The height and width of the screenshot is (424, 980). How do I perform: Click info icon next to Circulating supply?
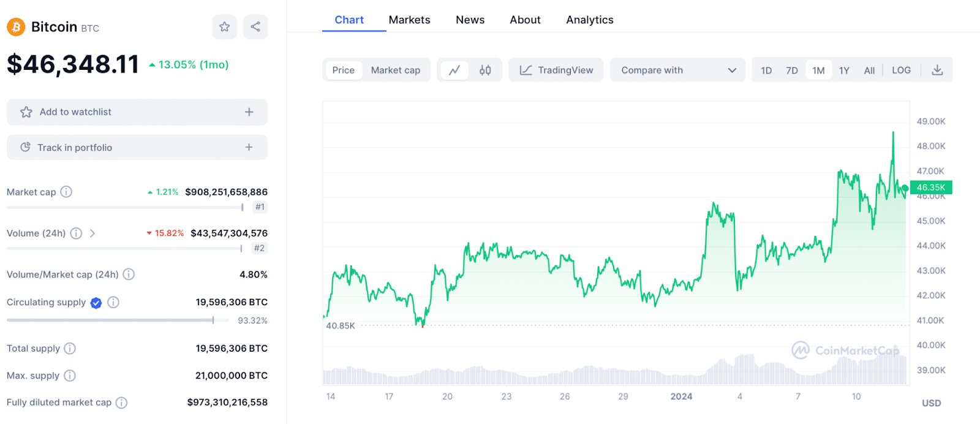[x=113, y=302]
